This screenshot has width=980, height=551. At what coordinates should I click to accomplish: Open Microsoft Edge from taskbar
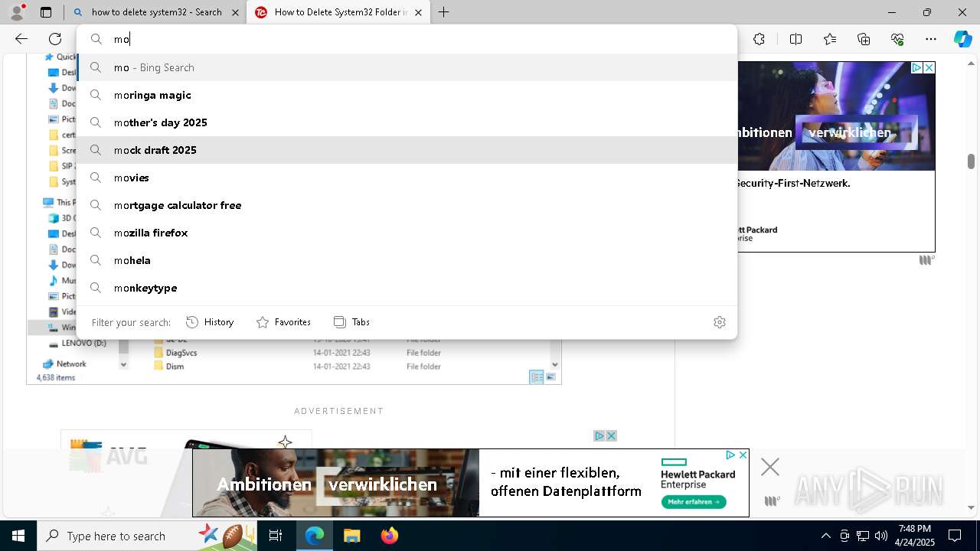[x=315, y=536]
